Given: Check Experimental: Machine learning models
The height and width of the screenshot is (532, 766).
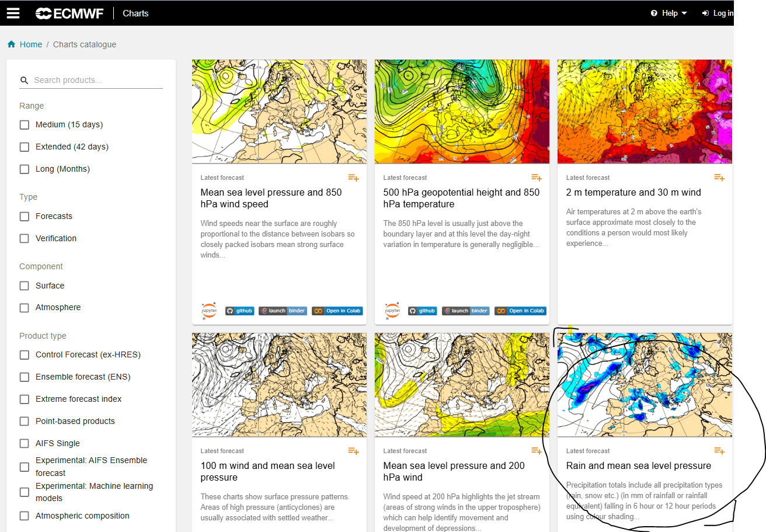Looking at the screenshot, I should click(x=25, y=492).
